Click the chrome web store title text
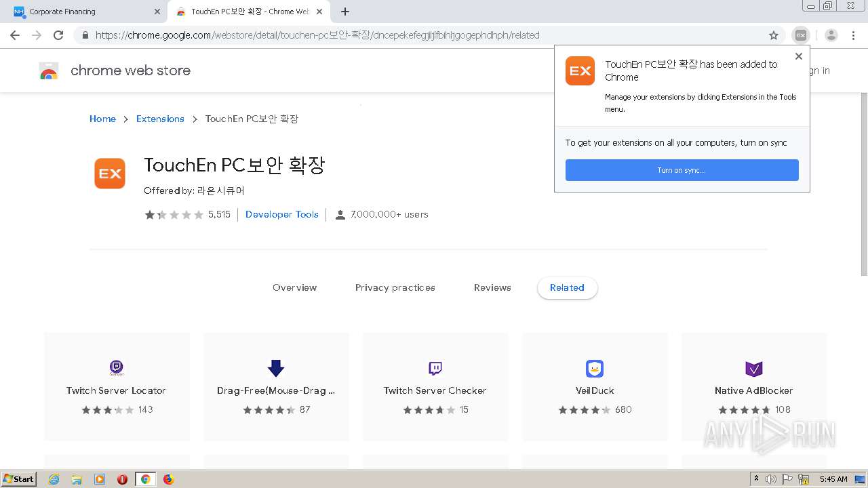This screenshot has height=488, width=868. 130,70
